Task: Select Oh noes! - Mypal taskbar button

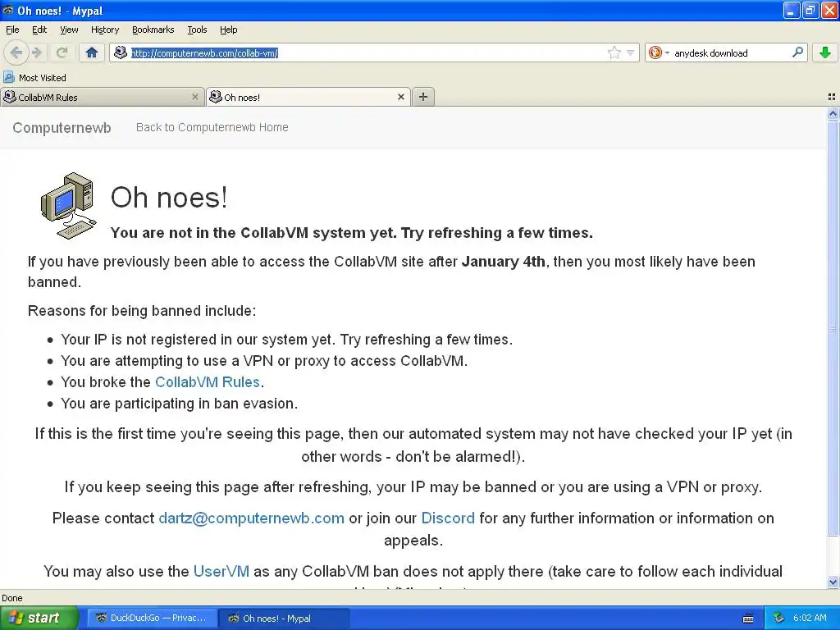Action: [285, 618]
